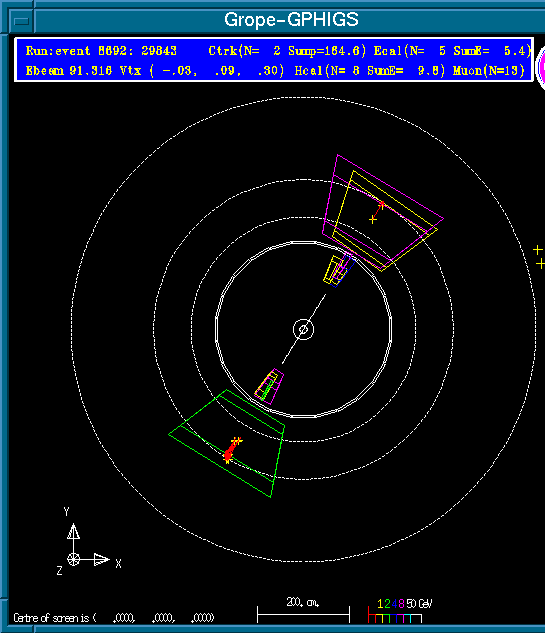This screenshot has height=633, width=545.
Task: Select the Z axis circle symbol
Action: point(73,560)
